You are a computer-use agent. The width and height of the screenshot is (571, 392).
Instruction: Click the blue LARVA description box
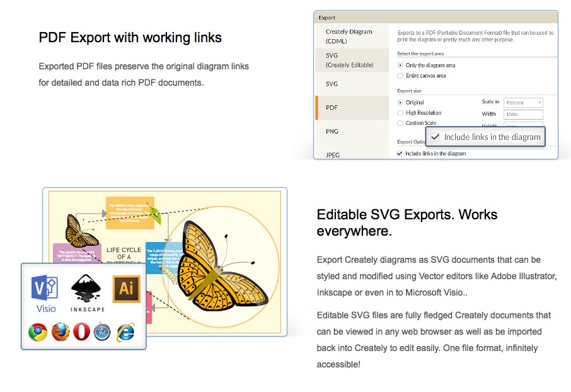163,258
